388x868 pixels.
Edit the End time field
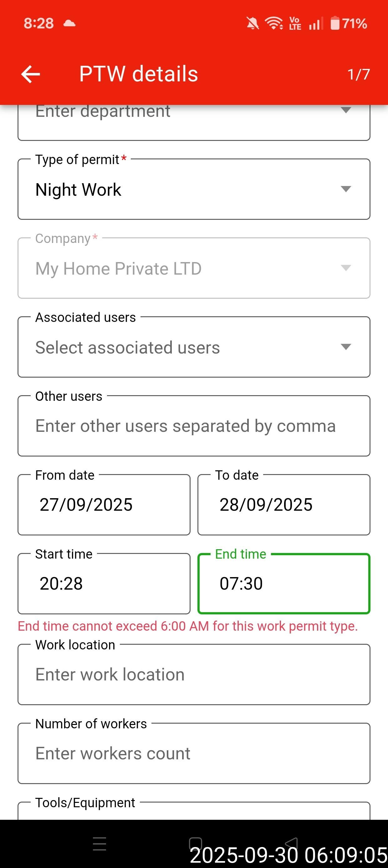[283, 584]
